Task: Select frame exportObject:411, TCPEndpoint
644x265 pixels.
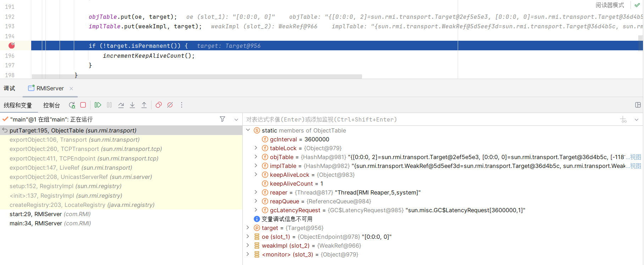Action: coord(121,158)
